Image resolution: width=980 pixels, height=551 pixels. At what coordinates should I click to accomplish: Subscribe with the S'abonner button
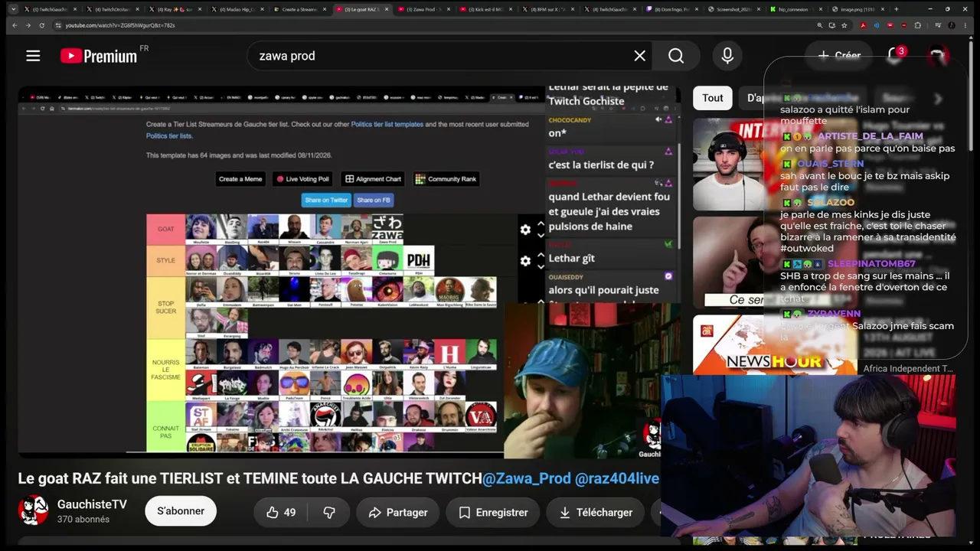[x=181, y=511]
